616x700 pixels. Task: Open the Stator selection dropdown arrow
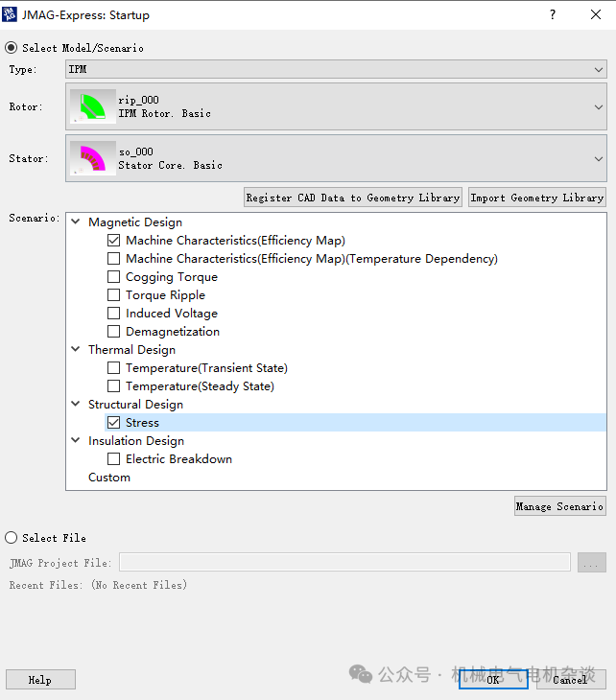tap(598, 159)
